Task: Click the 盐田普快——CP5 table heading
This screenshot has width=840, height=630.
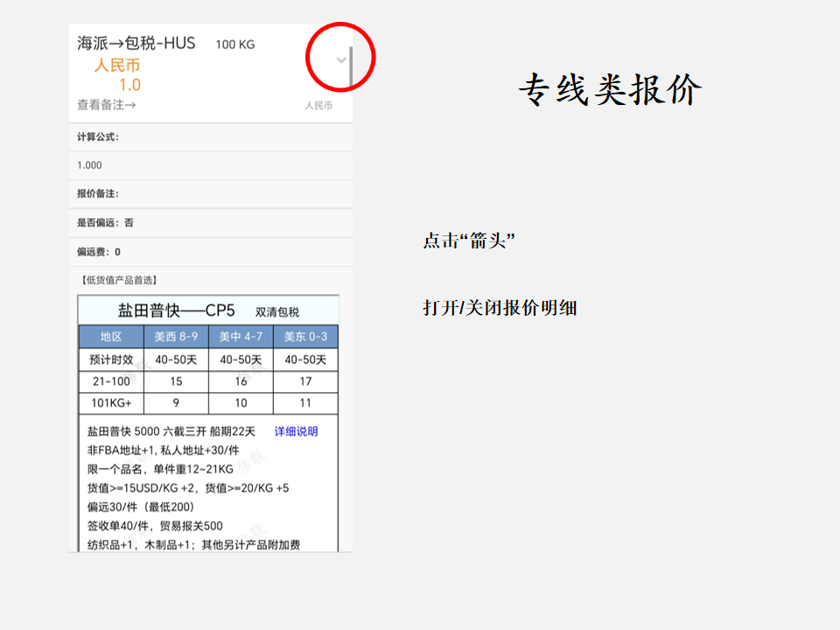Action: 177,311
